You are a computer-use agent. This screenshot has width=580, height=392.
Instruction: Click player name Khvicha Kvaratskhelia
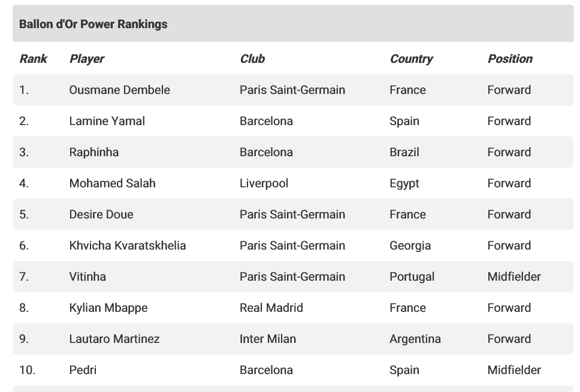[128, 245]
